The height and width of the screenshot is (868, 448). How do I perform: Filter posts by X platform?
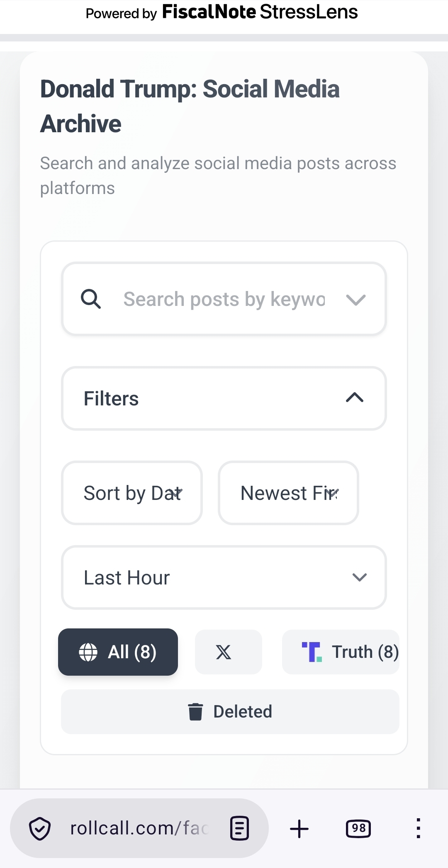[x=229, y=652]
